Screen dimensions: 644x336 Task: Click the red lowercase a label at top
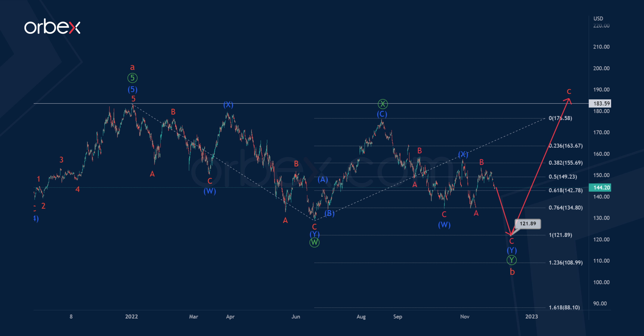[x=132, y=67]
